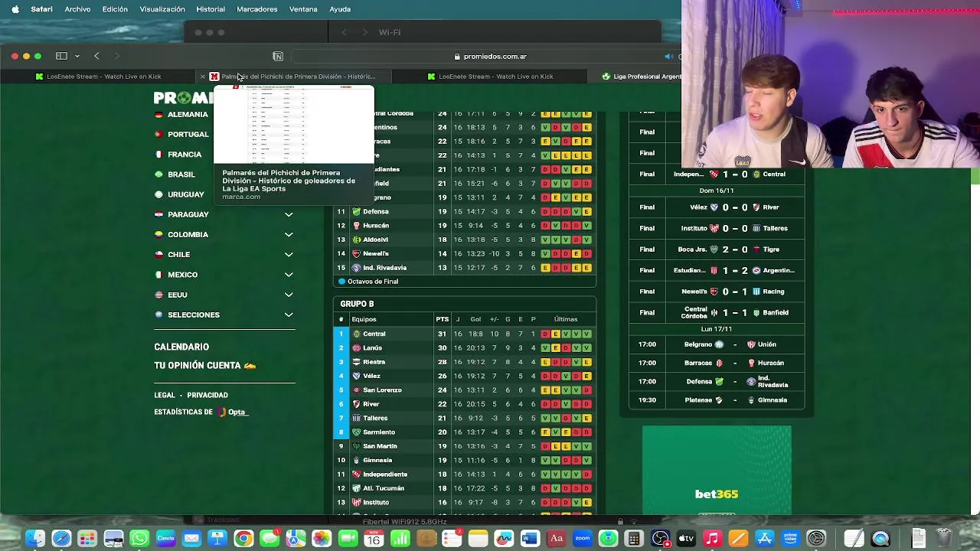Open App Store from the Dock
This screenshot has height=551, width=980.
pyautogui.click(x=764, y=539)
